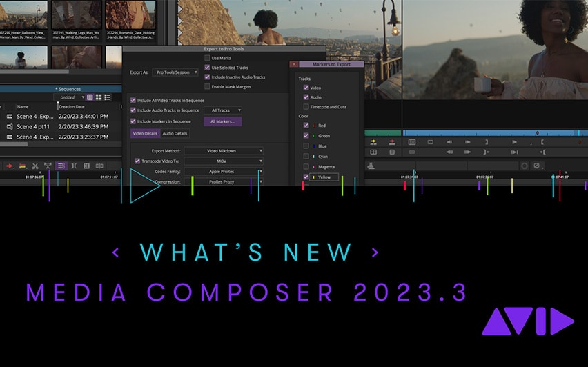Sort by the Name column header
Image resolution: width=588 pixels, height=367 pixels.
click(23, 106)
